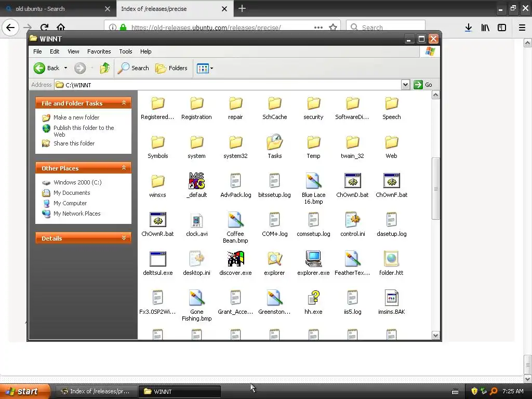Select the folder.htt template file
Viewport: 532px width, 399px height.
tap(392, 263)
